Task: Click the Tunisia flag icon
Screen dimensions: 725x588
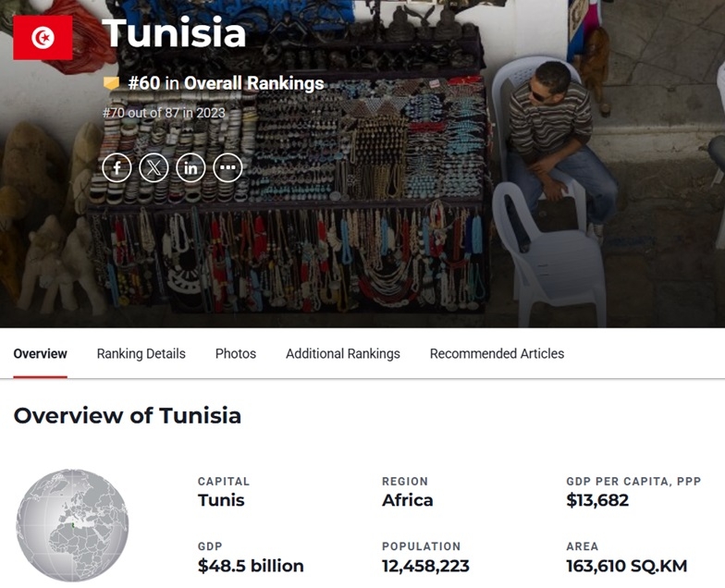Action: tap(43, 37)
